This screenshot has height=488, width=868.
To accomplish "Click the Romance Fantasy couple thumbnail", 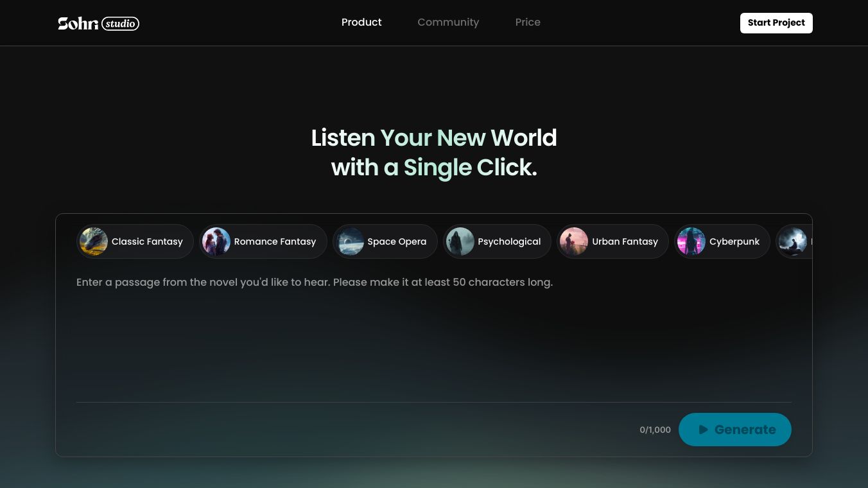I will 216,241.
